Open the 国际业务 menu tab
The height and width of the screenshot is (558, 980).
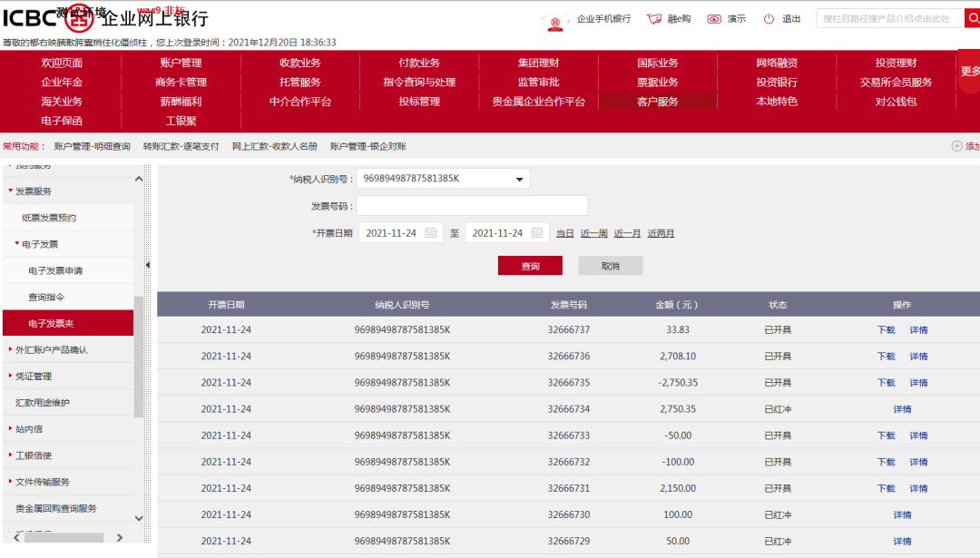pyautogui.click(x=656, y=62)
